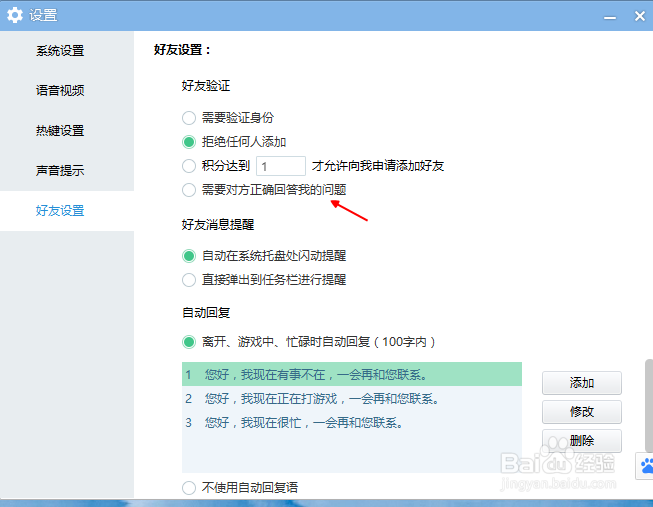Close the settings window
This screenshot has width=653, height=507.
[x=640, y=16]
